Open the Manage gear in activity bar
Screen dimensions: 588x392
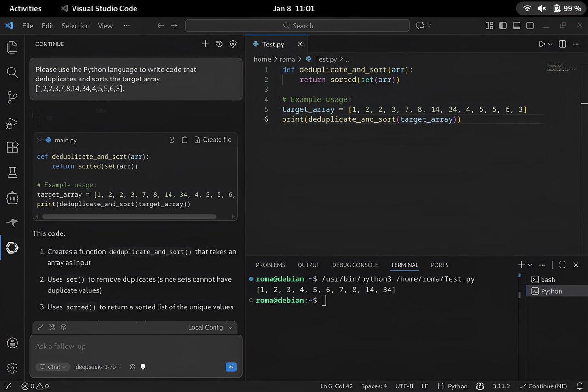click(x=12, y=368)
